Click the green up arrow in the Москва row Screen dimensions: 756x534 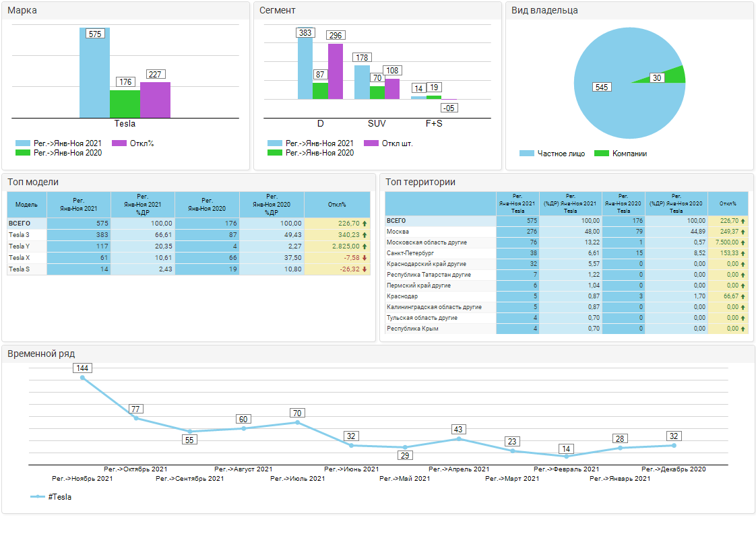pyautogui.click(x=743, y=232)
